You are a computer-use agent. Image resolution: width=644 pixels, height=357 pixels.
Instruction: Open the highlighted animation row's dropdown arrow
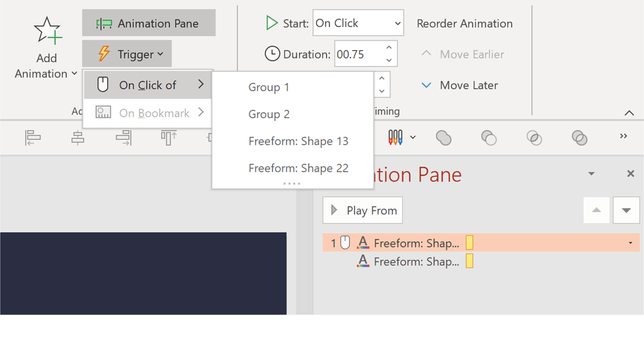pyautogui.click(x=630, y=243)
